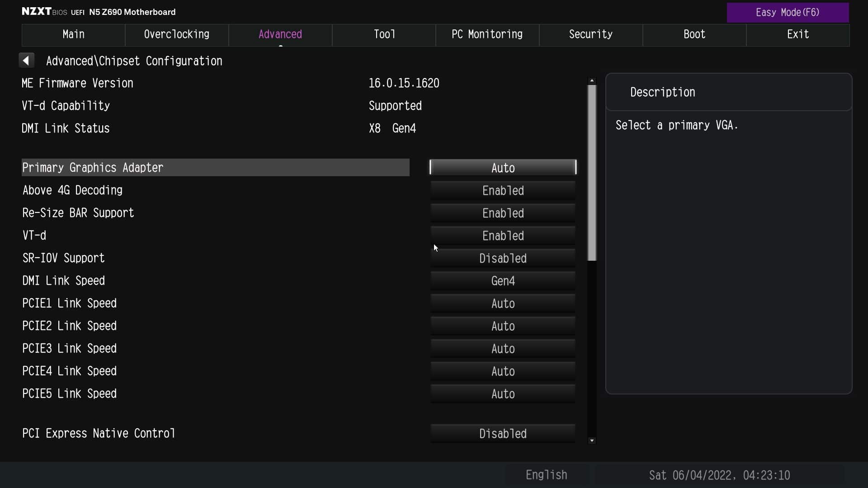The height and width of the screenshot is (488, 868).
Task: Open PCIE1 Link Speed dropdown
Action: tap(503, 303)
